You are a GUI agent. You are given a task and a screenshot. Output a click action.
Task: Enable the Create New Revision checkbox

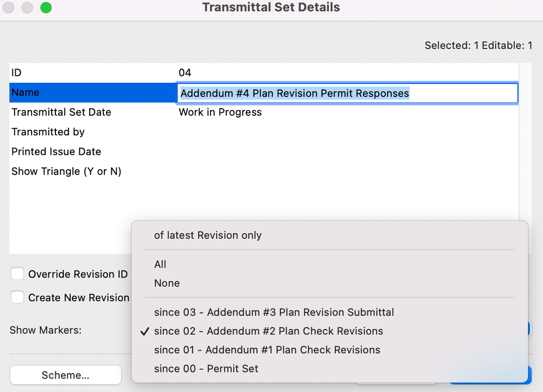(17, 297)
